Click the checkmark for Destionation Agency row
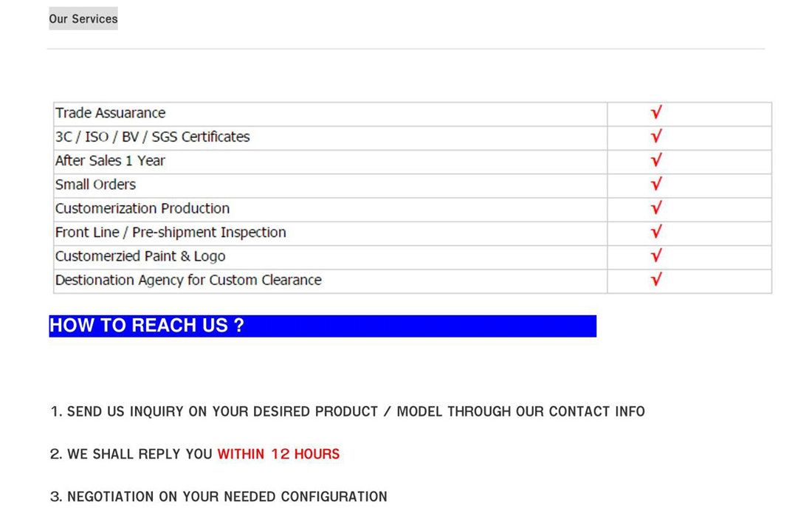 point(656,280)
